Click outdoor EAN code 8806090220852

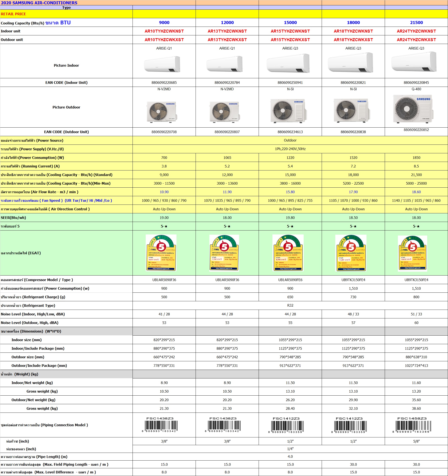(x=416, y=130)
